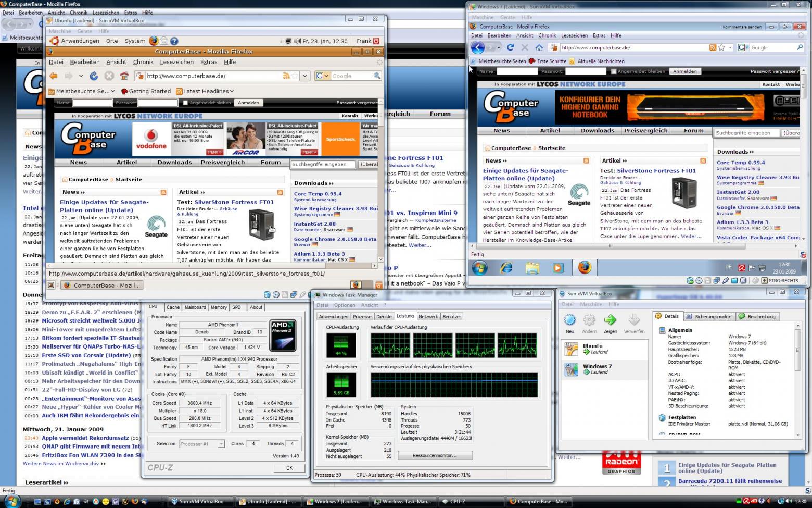The width and height of the screenshot is (812, 508).
Task: Click RSS feed icon in Windows 7 Firefox address bar
Action: pyautogui.click(x=713, y=47)
